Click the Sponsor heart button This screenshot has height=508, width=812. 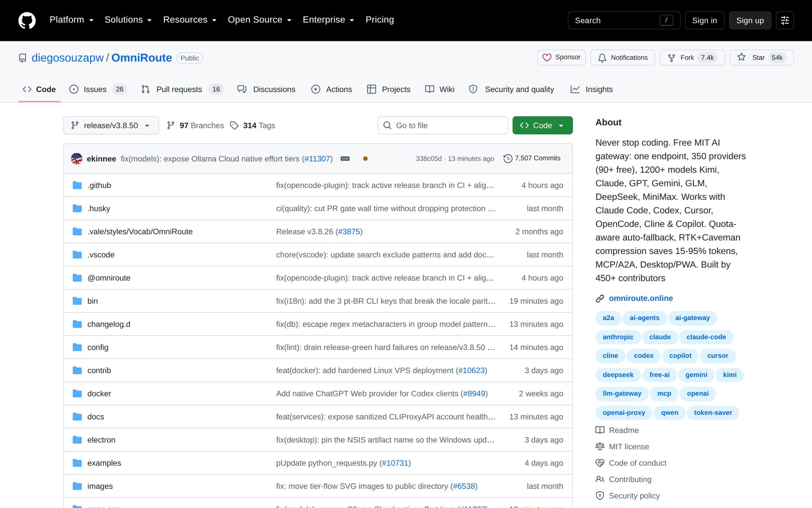tap(561, 57)
